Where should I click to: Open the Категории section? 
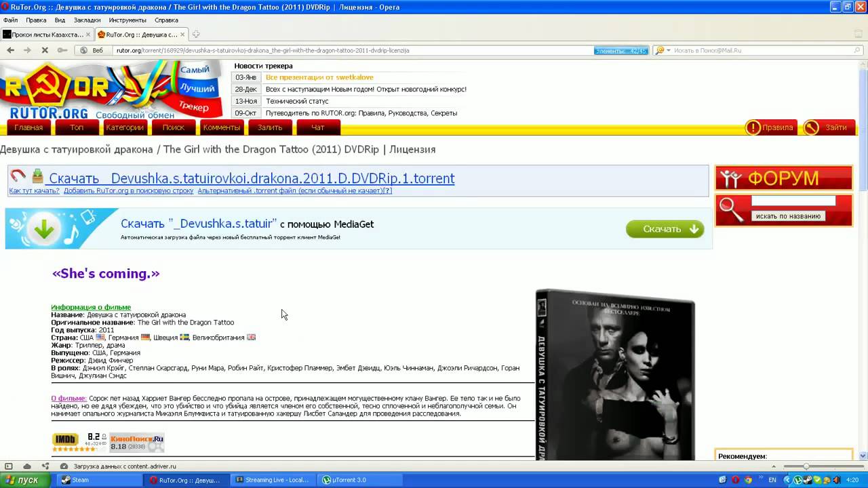point(125,127)
